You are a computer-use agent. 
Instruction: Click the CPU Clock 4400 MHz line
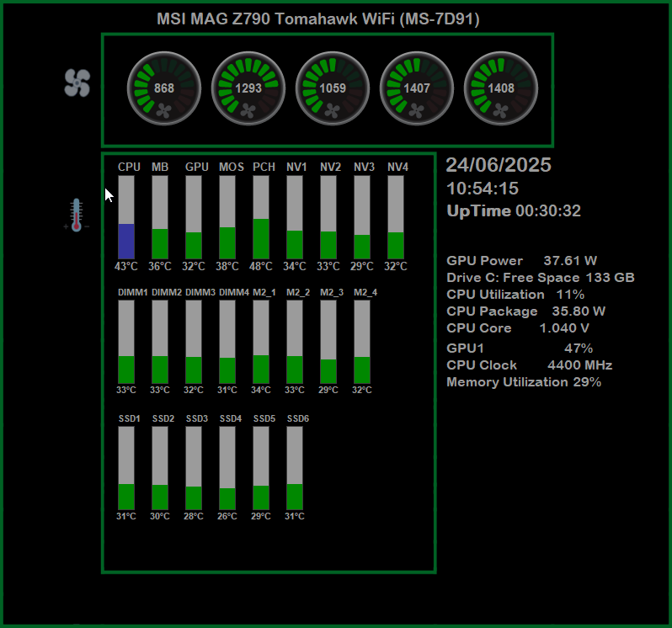pos(530,365)
